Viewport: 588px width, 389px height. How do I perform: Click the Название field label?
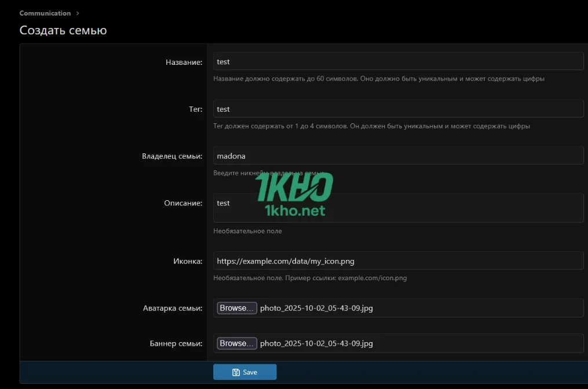[x=184, y=62]
